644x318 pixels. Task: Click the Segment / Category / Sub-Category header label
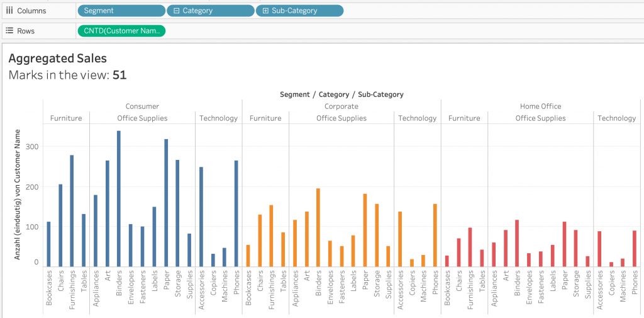[x=341, y=94]
